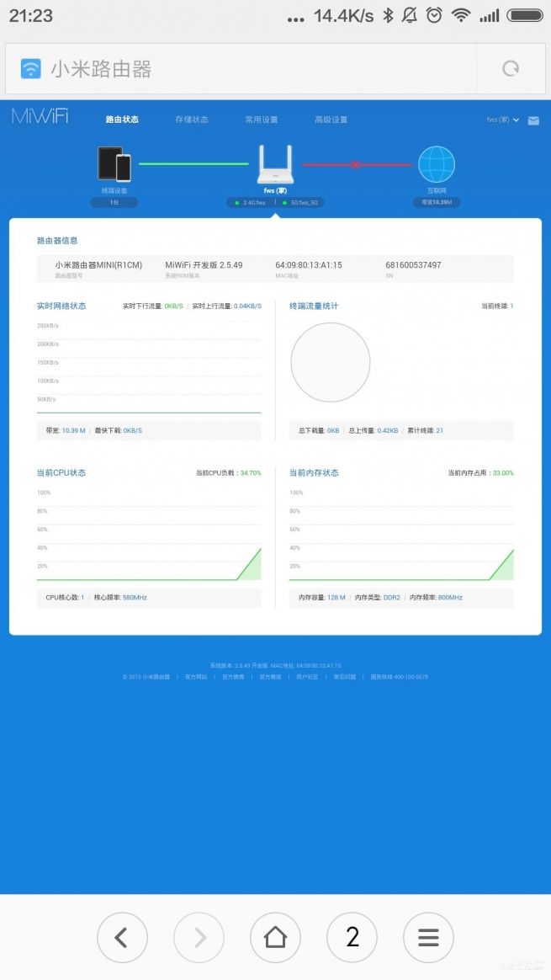Viewport: 551px width, 980px height.
Task: Open the 常见问题 footer link
Action: click(x=344, y=677)
